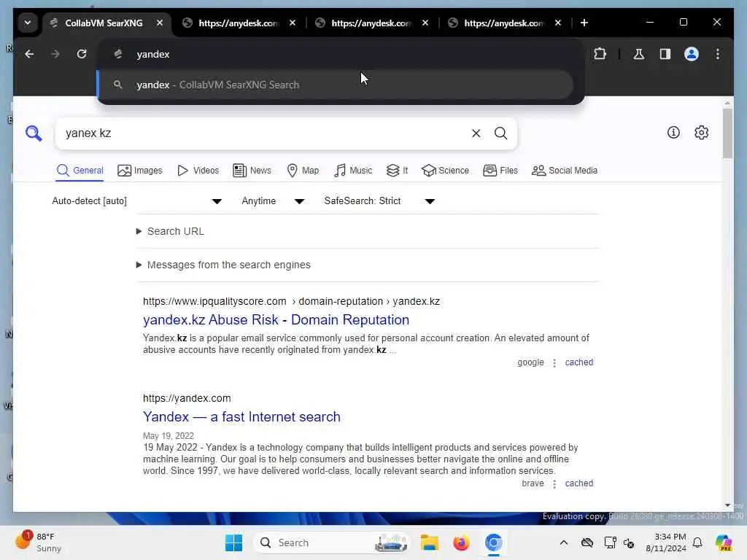Open the tab search dropdown arrow
The height and width of the screenshot is (560, 747).
pyautogui.click(x=28, y=23)
